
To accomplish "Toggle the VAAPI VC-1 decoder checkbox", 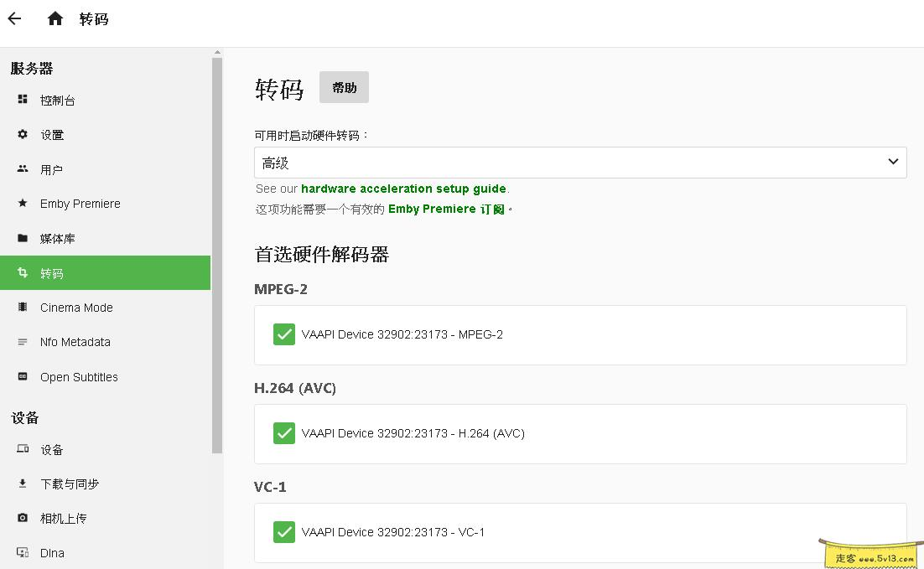I will (x=283, y=532).
